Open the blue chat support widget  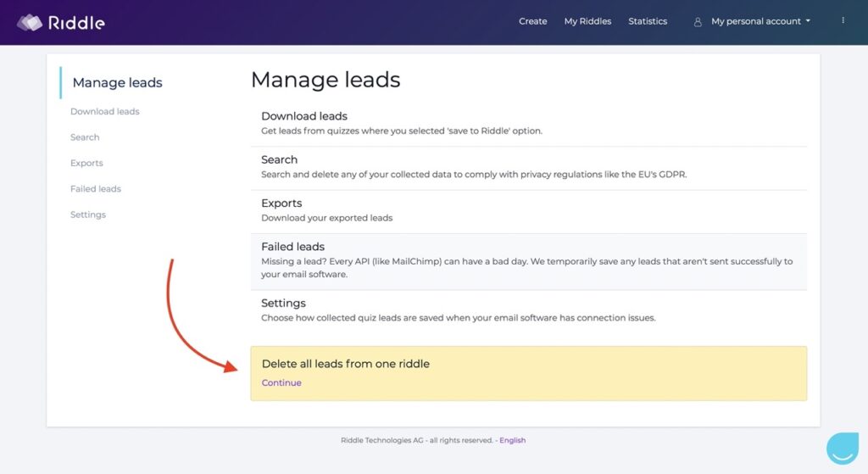(x=842, y=448)
